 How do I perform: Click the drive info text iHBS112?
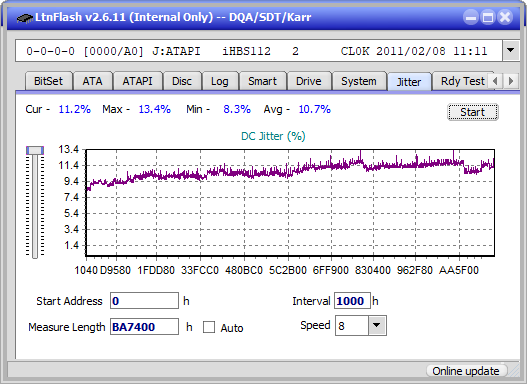click(246, 51)
